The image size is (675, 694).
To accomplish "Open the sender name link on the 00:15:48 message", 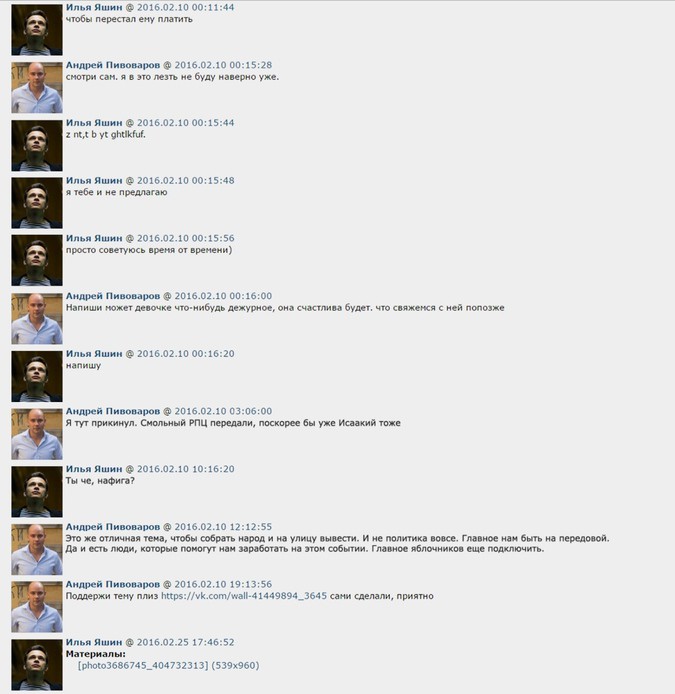I will 94,181.
